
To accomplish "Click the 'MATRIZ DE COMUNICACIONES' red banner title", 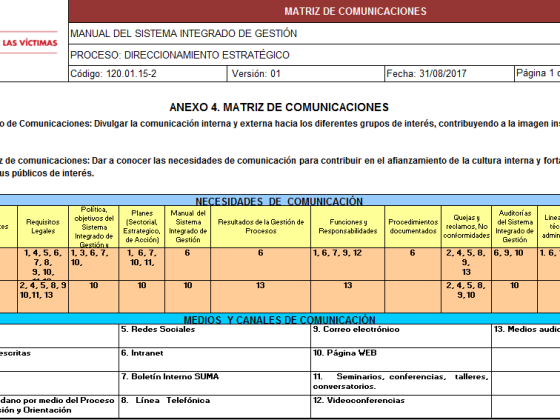I will point(355,11).
